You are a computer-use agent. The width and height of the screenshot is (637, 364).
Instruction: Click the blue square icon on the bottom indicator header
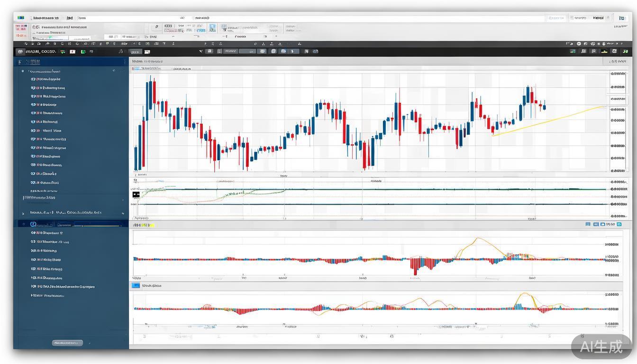click(136, 286)
